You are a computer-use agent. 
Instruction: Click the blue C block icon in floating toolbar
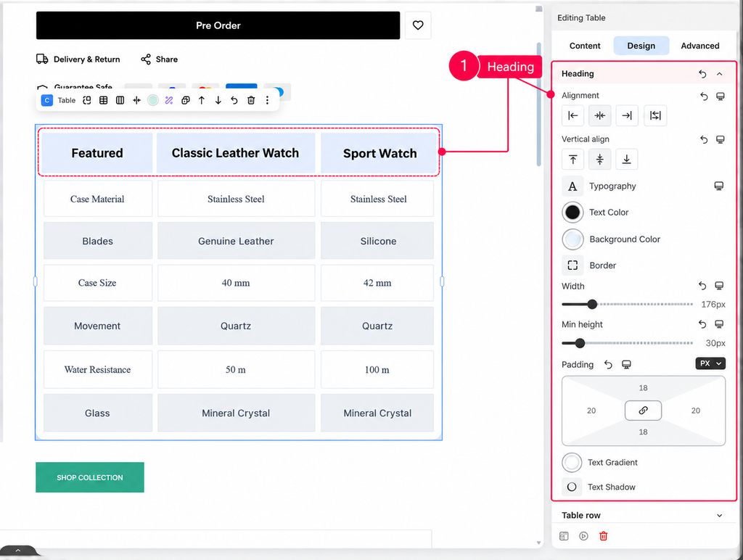coord(47,100)
